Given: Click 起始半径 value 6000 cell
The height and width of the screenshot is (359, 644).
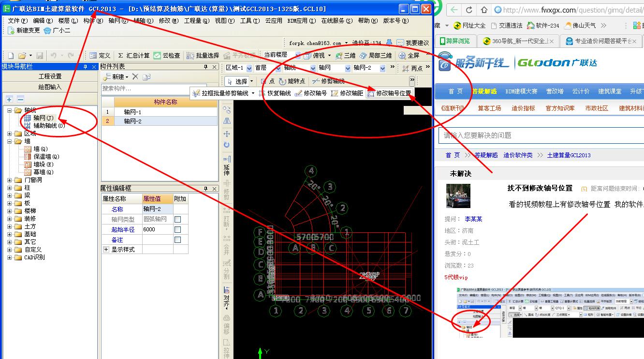Looking at the screenshot, I should tap(158, 229).
